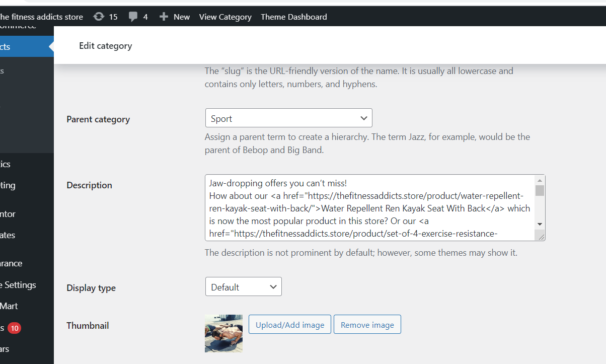Click the Display type label
Screen dimensions: 606x364
point(91,288)
